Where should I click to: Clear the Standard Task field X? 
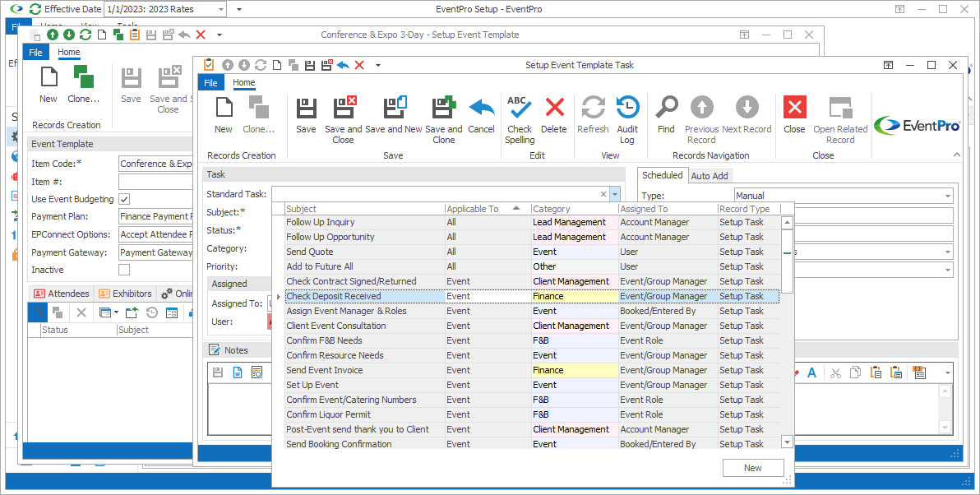click(603, 194)
